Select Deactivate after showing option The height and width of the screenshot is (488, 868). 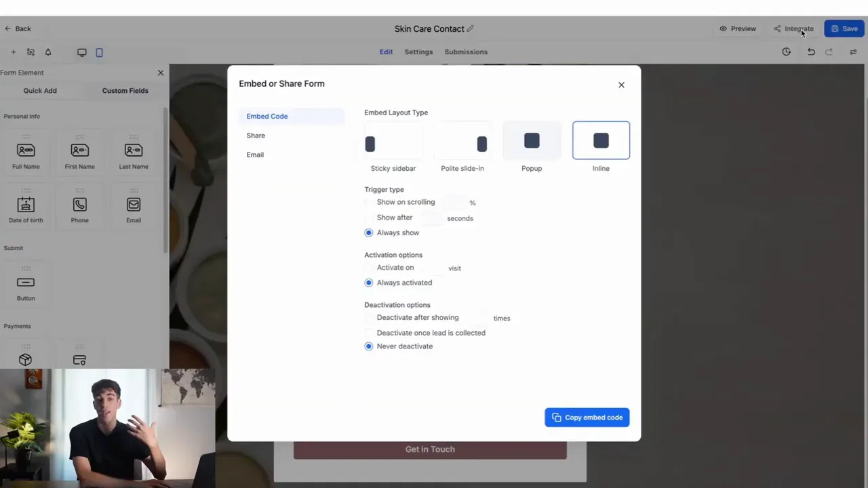coord(369,317)
